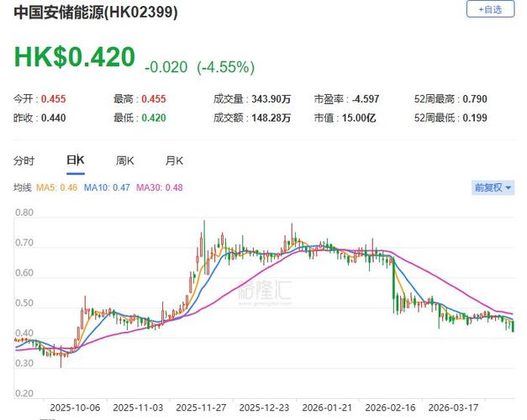The image size is (527, 420).
Task: Click the 昨收 value 0.440
Action: [x=54, y=118]
